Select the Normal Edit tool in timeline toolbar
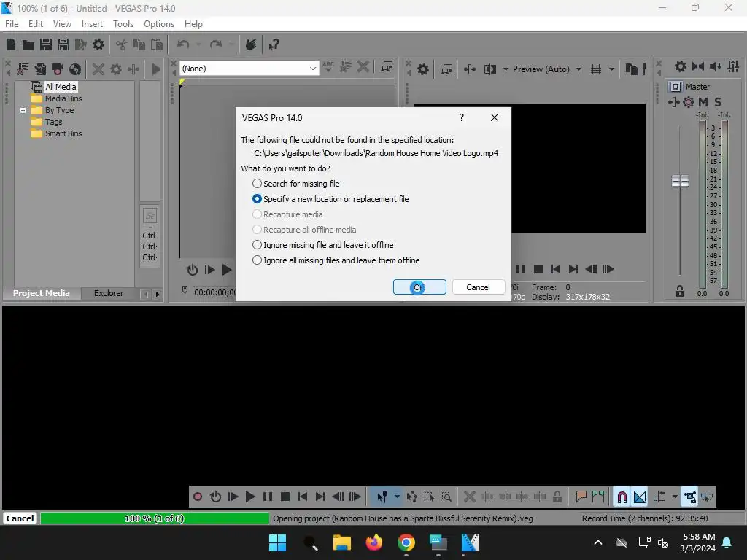Screen dimensions: 747x560 coord(382,497)
